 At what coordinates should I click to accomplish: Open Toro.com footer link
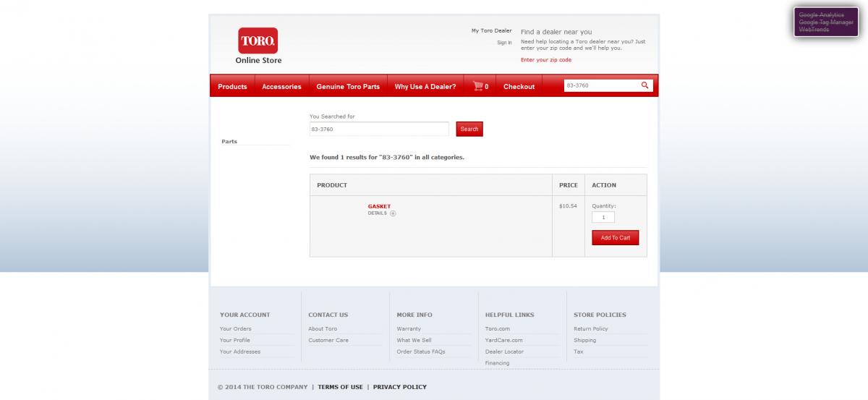click(x=498, y=328)
